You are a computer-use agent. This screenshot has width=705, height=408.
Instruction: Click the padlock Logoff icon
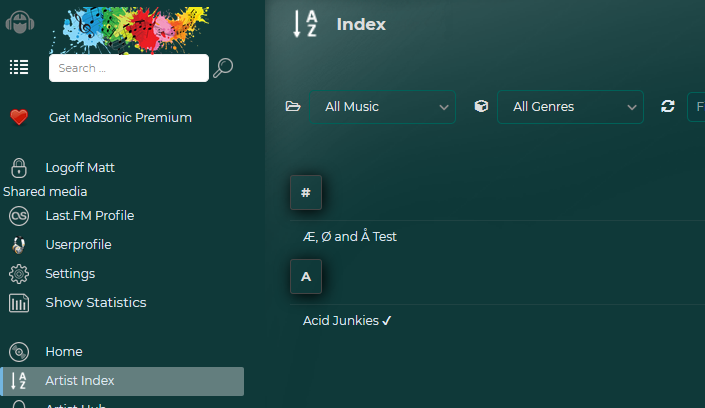18,168
